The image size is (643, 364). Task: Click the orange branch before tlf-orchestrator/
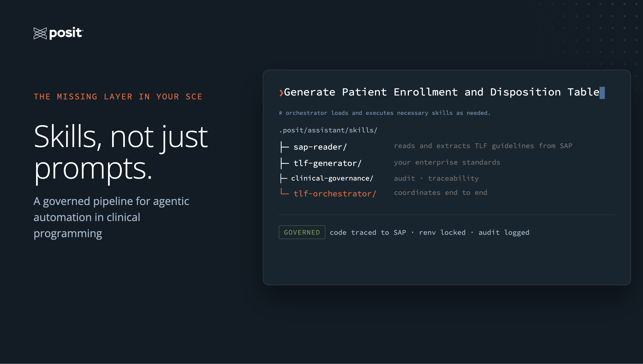click(284, 192)
